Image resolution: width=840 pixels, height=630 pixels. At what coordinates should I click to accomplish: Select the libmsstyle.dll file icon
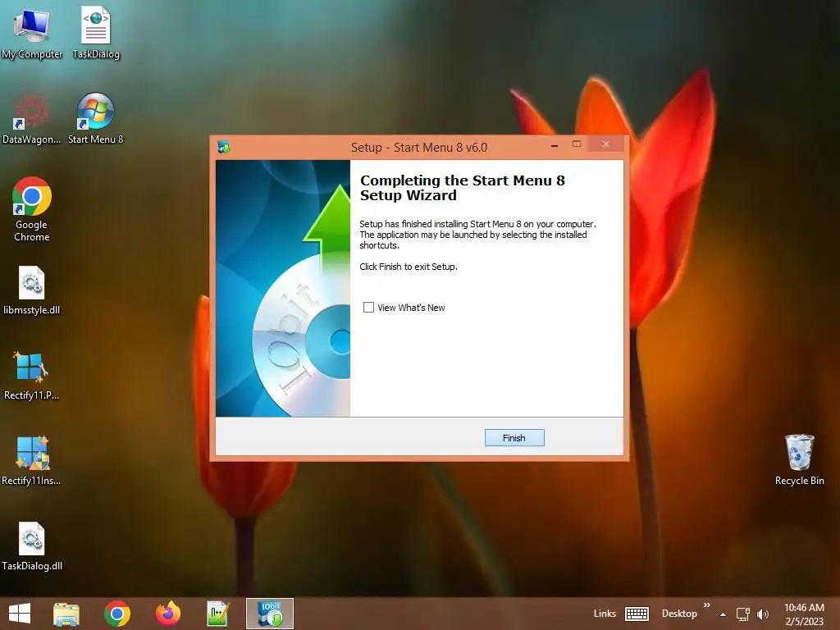tap(32, 290)
